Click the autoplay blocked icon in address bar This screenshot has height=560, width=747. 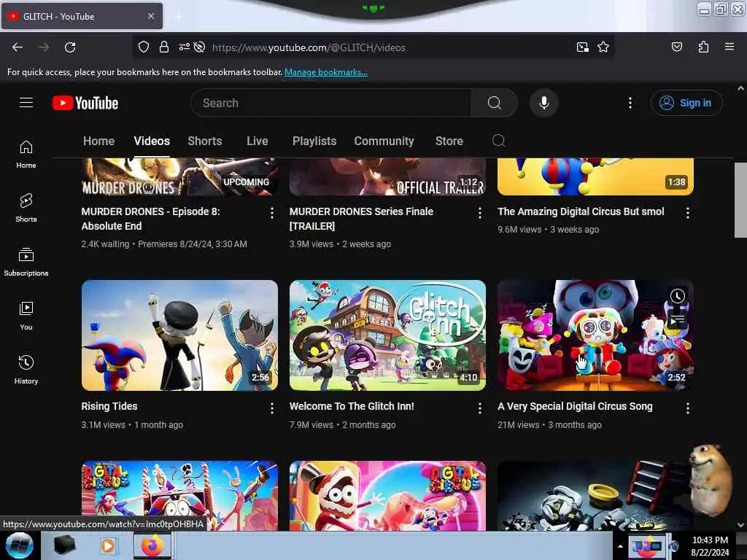[x=200, y=47]
